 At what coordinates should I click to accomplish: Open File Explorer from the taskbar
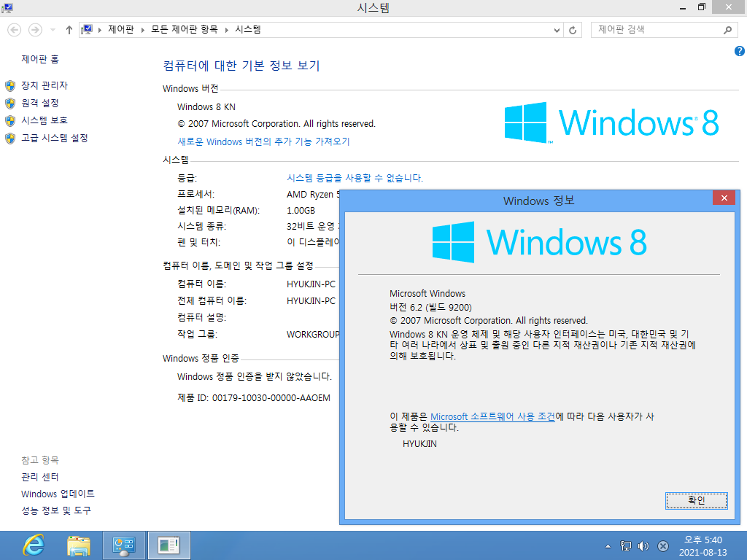(x=79, y=545)
